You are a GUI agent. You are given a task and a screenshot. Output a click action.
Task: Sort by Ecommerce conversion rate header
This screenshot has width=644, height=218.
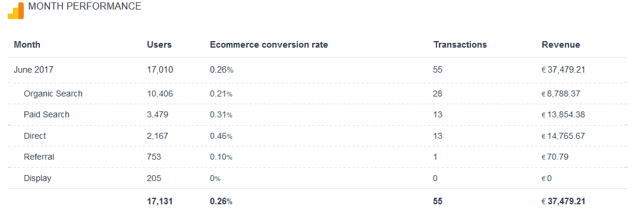pos(269,45)
